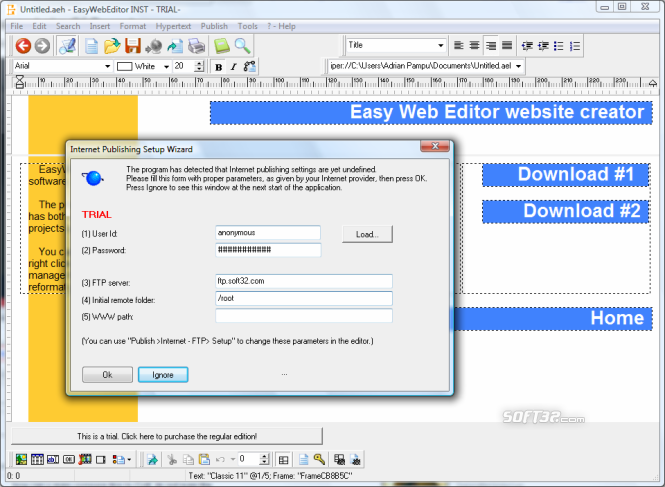Click the undo arrow icon
The image size is (665, 487).
221,459
